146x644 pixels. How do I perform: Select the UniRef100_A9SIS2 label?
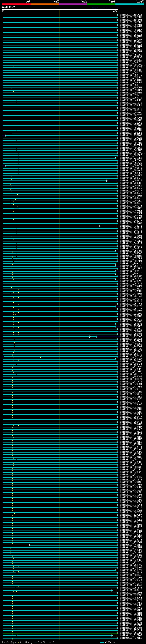[131, 148]
